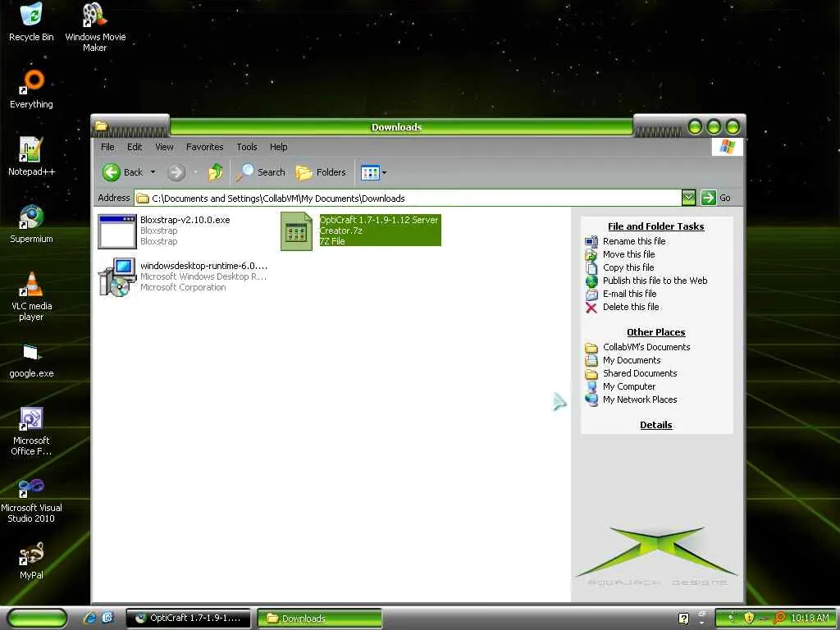Go up one folder level
Screen dimensions: 840x630
[216, 172]
